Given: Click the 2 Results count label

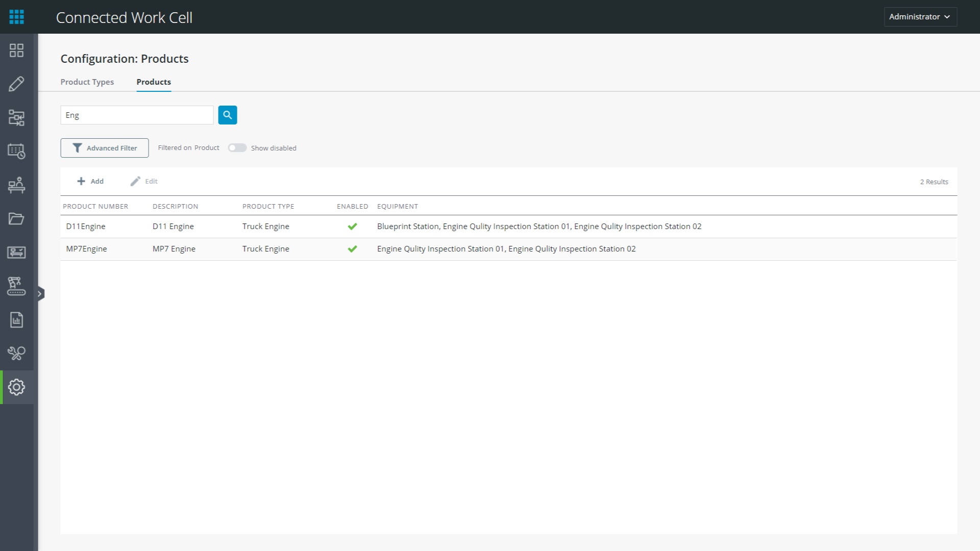Looking at the screenshot, I should click(934, 182).
